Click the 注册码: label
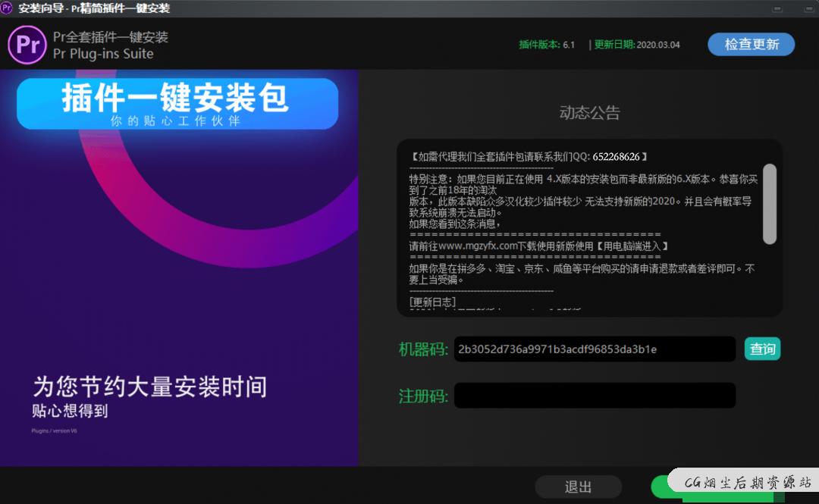The image size is (819, 504). pyautogui.click(x=423, y=396)
